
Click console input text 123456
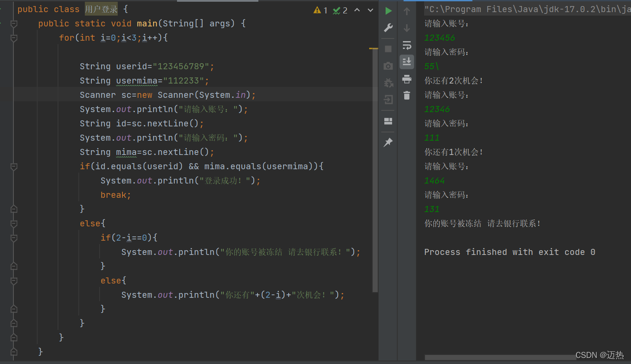[440, 38]
